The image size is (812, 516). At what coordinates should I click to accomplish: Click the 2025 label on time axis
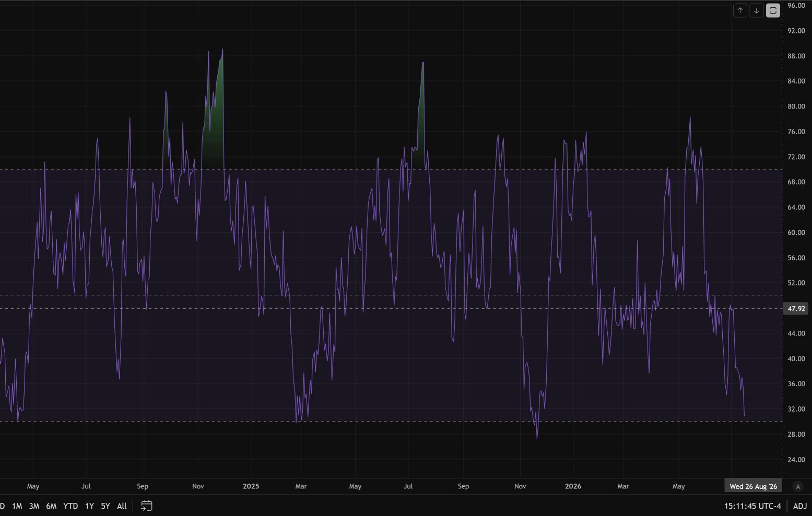[x=251, y=486]
